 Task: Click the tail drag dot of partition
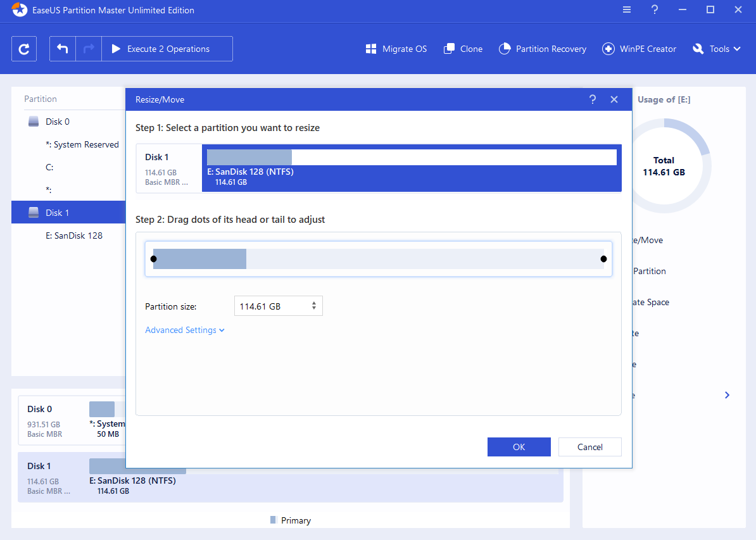(603, 259)
